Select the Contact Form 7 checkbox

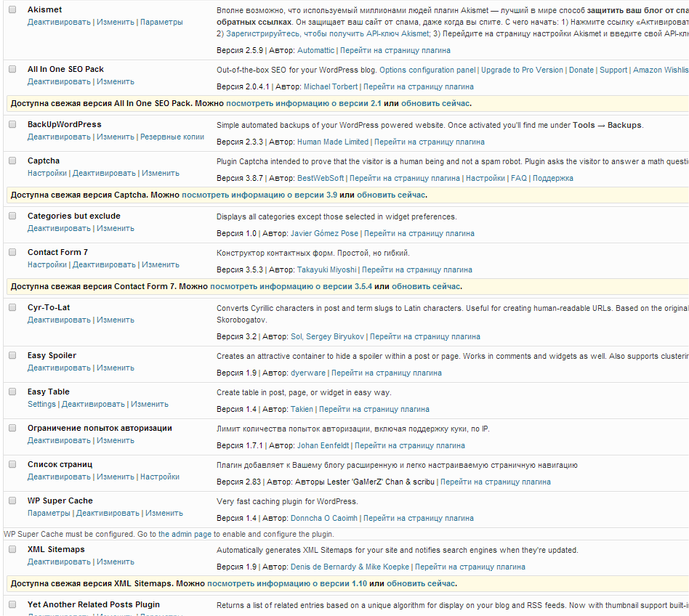12,252
